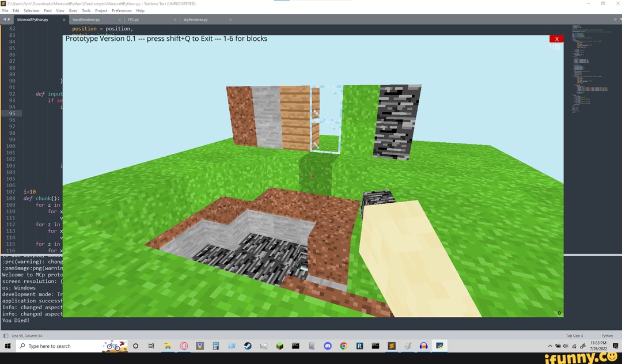Click the tab navigation right arrow
The width and height of the screenshot is (622, 364).
9,19
